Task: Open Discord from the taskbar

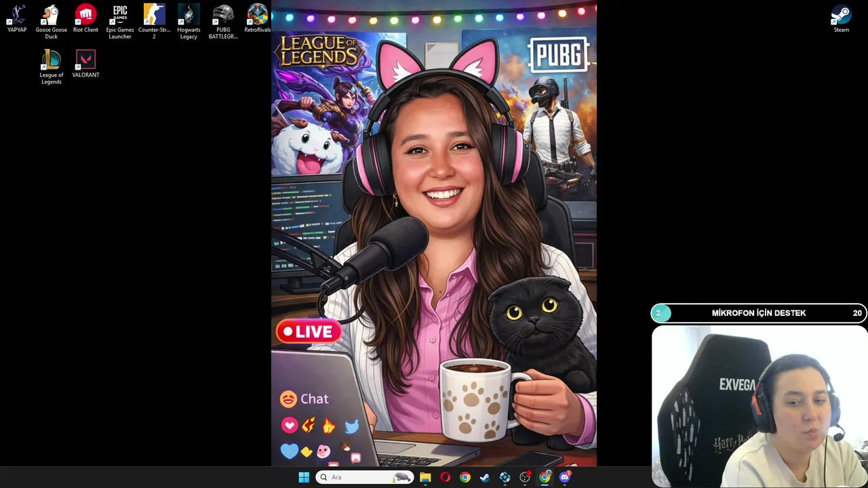Action: pyautogui.click(x=565, y=477)
